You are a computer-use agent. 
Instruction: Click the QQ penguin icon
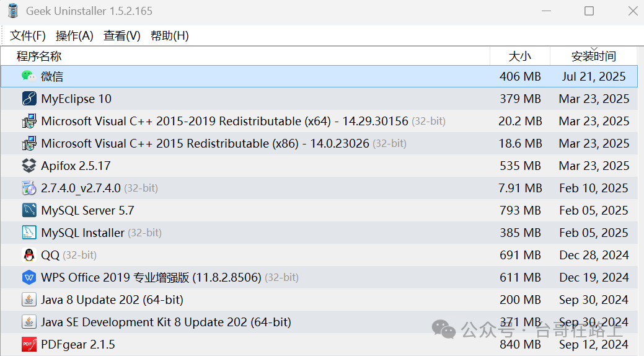pyautogui.click(x=29, y=255)
